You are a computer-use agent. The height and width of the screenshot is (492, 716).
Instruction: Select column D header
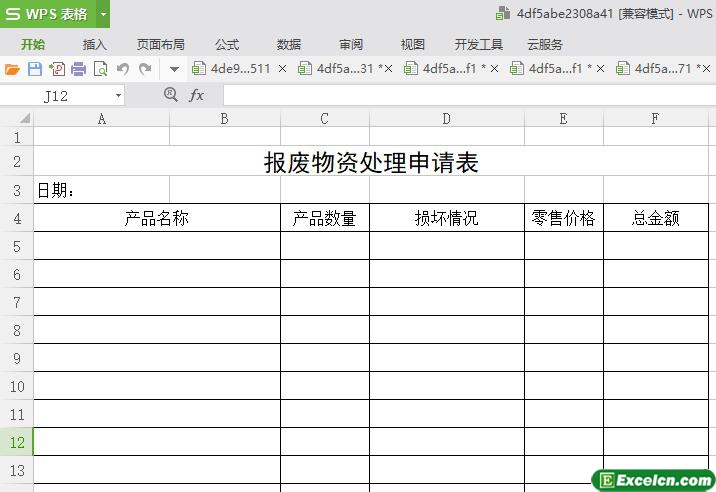[447, 119]
